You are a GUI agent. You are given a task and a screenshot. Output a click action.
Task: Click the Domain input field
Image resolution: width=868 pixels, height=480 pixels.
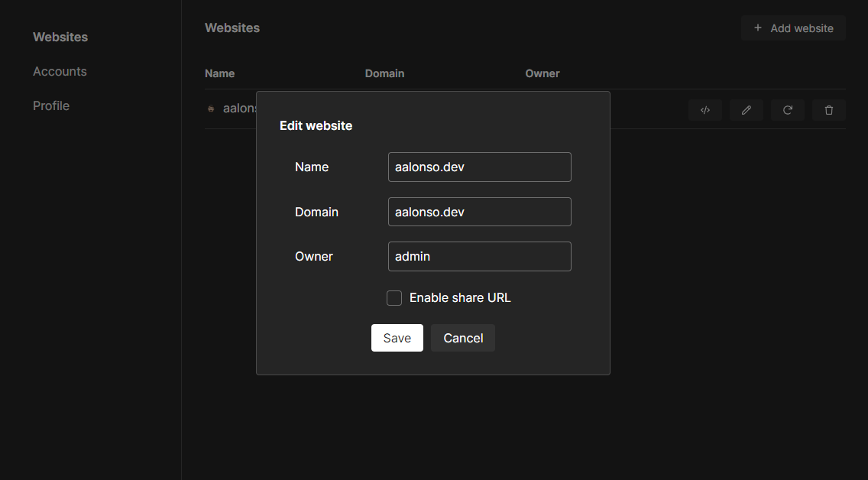point(479,212)
